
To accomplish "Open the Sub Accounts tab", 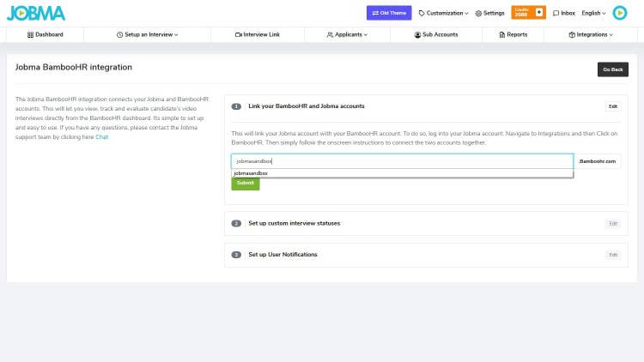I will point(436,34).
